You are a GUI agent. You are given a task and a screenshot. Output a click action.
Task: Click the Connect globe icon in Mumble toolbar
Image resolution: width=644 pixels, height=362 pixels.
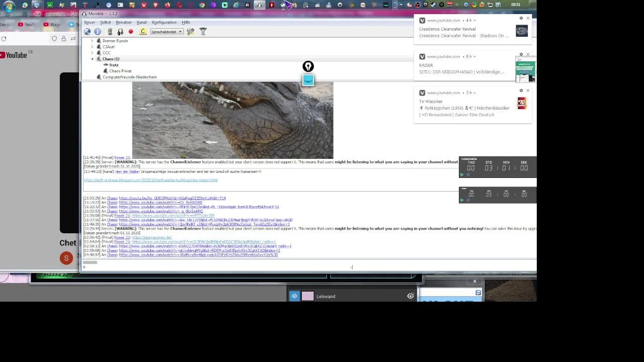(87, 32)
